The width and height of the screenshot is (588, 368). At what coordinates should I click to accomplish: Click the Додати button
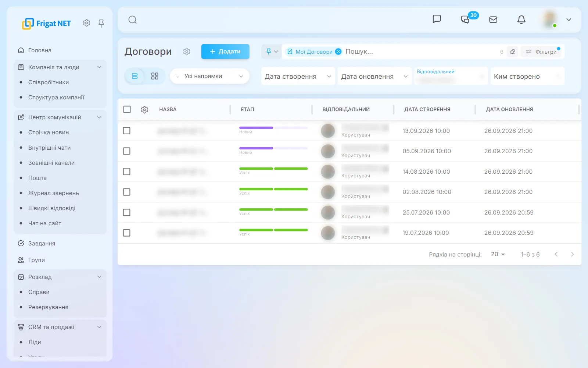click(225, 52)
